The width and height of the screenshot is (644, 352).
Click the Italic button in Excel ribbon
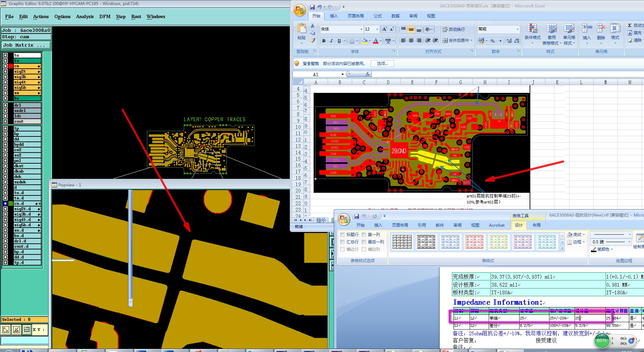tap(331, 41)
